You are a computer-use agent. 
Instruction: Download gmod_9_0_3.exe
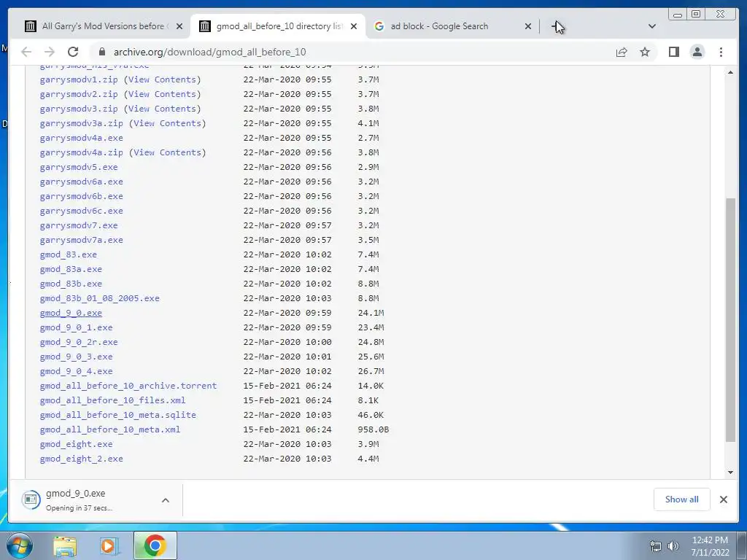pos(76,357)
